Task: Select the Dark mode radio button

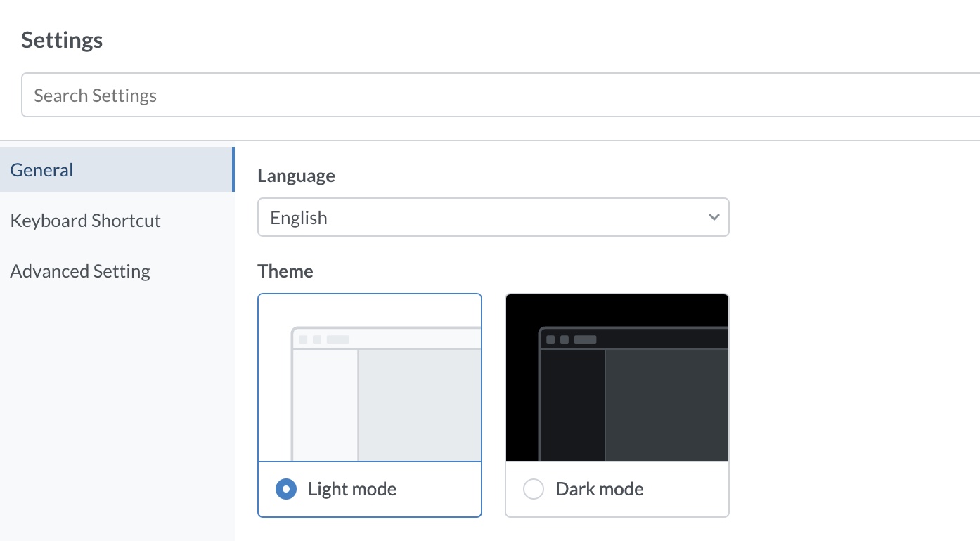Action: coord(534,489)
